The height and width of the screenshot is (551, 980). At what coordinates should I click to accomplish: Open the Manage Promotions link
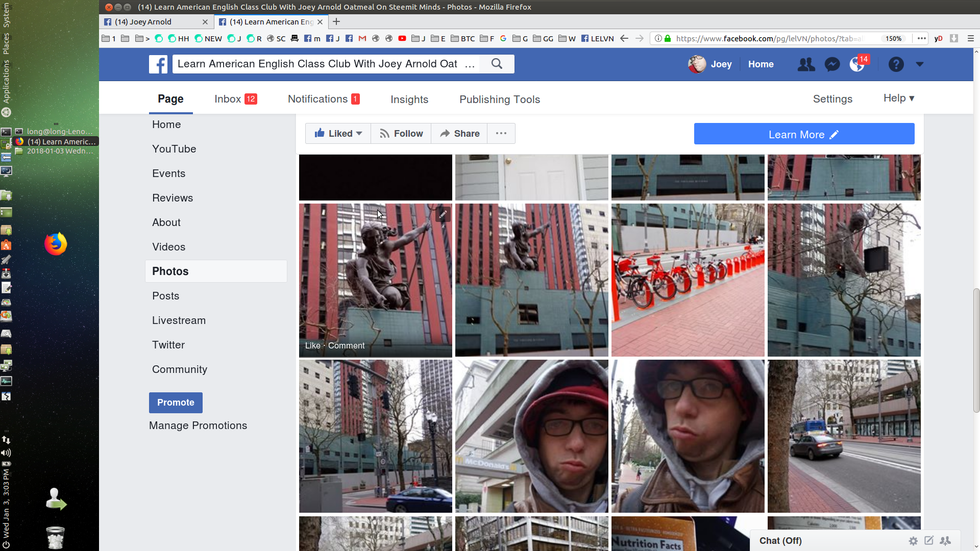198,425
